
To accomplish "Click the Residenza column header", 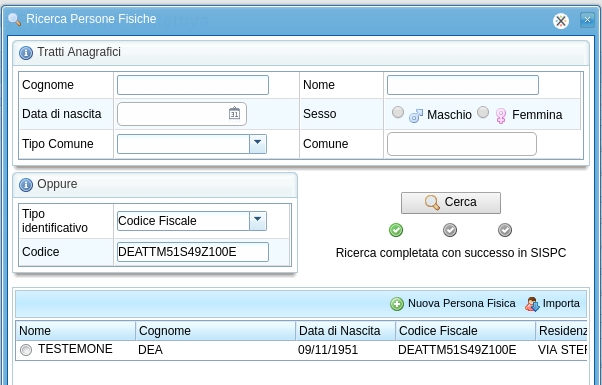I will click(561, 331).
